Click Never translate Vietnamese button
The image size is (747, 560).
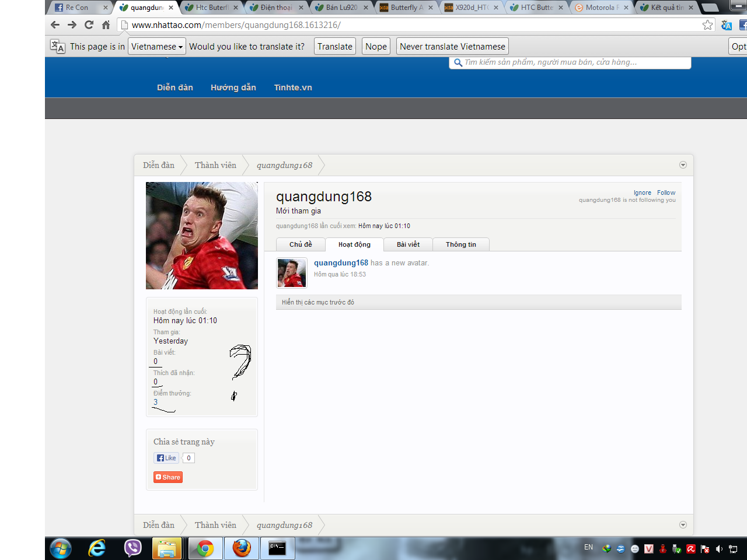pyautogui.click(x=452, y=47)
